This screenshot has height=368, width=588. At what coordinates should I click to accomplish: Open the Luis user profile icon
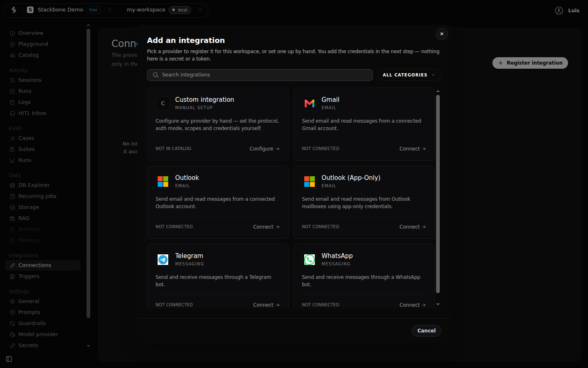559,11
